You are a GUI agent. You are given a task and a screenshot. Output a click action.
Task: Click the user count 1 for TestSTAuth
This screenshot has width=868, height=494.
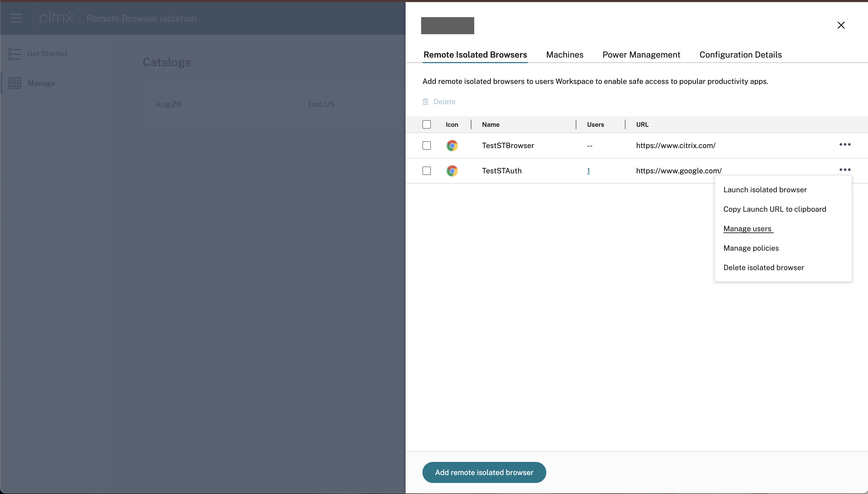(x=588, y=170)
